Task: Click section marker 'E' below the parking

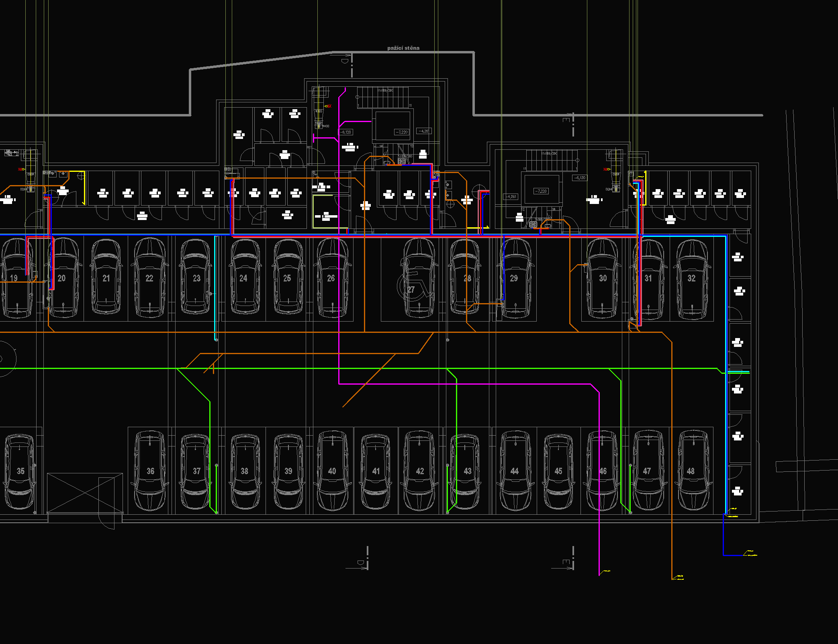Action: click(x=567, y=562)
